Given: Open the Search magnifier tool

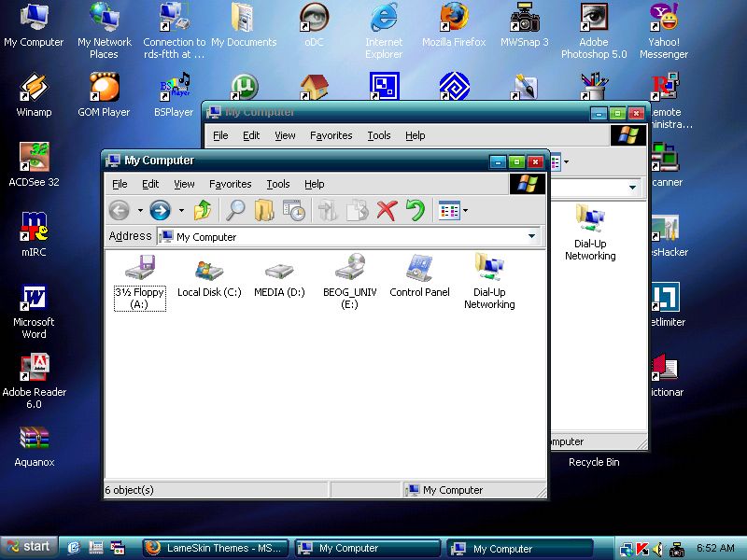Looking at the screenshot, I should [x=235, y=210].
